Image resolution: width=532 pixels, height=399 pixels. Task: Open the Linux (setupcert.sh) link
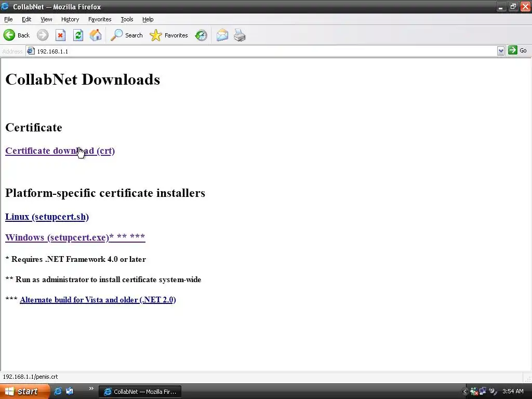(47, 217)
